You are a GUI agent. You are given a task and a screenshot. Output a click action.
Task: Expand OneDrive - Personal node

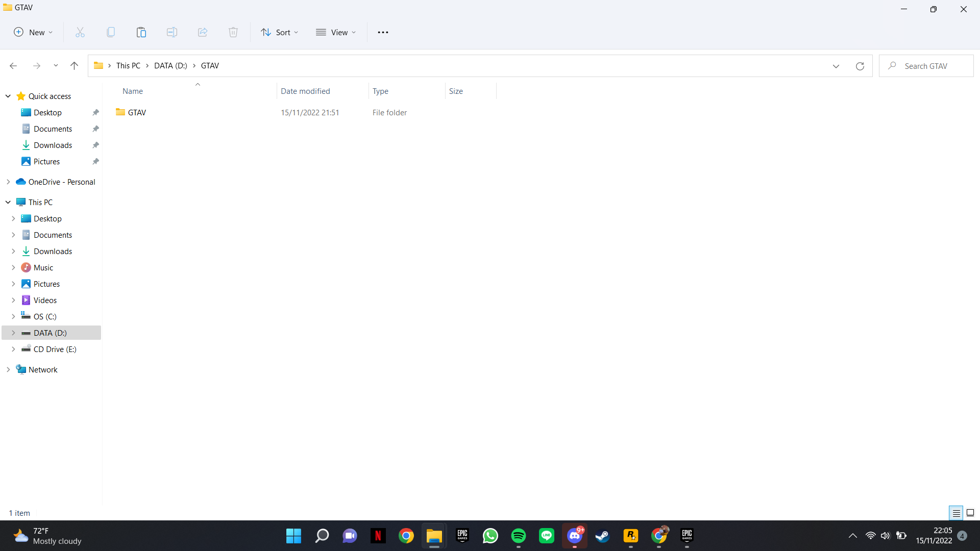coord(8,182)
